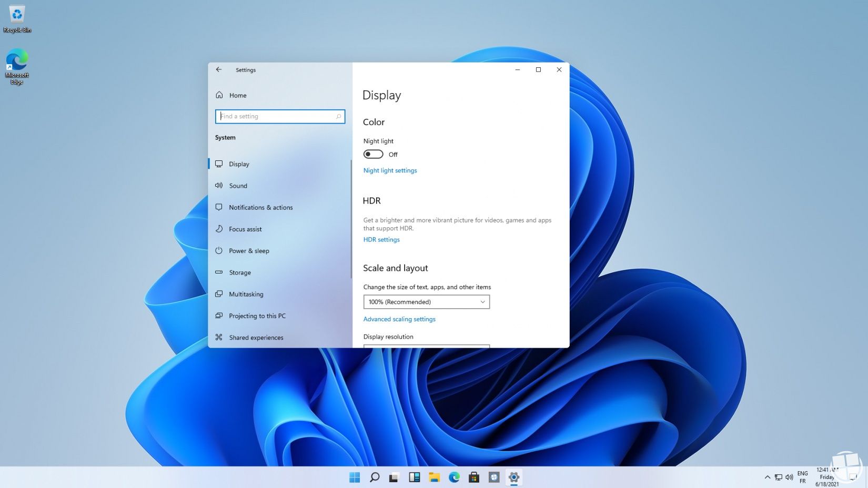Open HDR settings
This screenshot has height=488, width=868.
(x=381, y=239)
